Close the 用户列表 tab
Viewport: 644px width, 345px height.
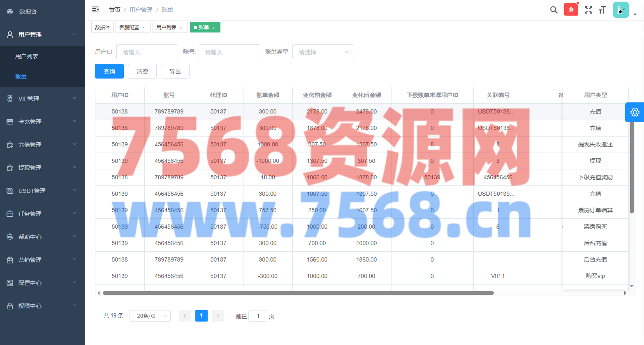click(x=181, y=28)
